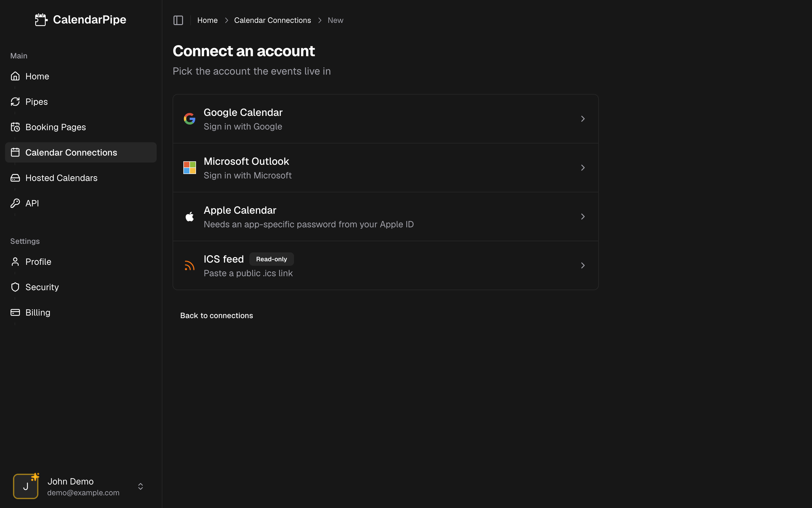Toggle the sidebar panel icon
Image resolution: width=812 pixels, height=508 pixels.
tap(178, 20)
